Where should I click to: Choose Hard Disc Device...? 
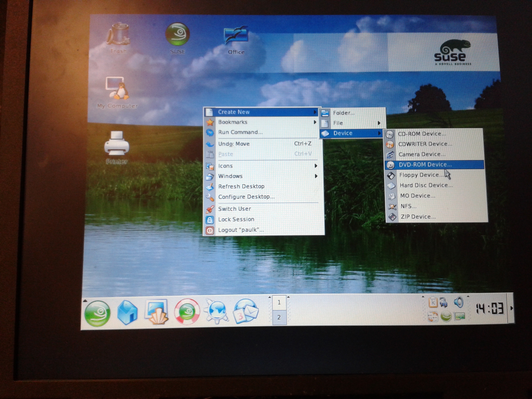[x=436, y=185]
